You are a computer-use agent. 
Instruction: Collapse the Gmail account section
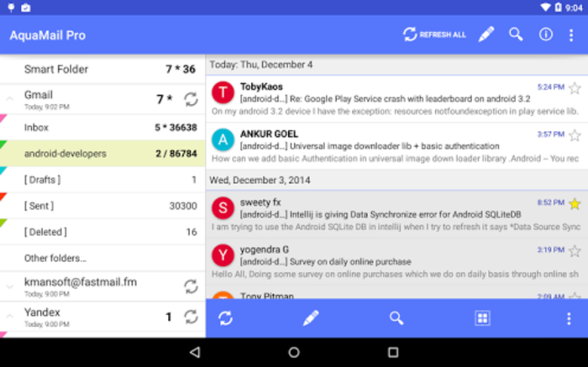click(9, 98)
